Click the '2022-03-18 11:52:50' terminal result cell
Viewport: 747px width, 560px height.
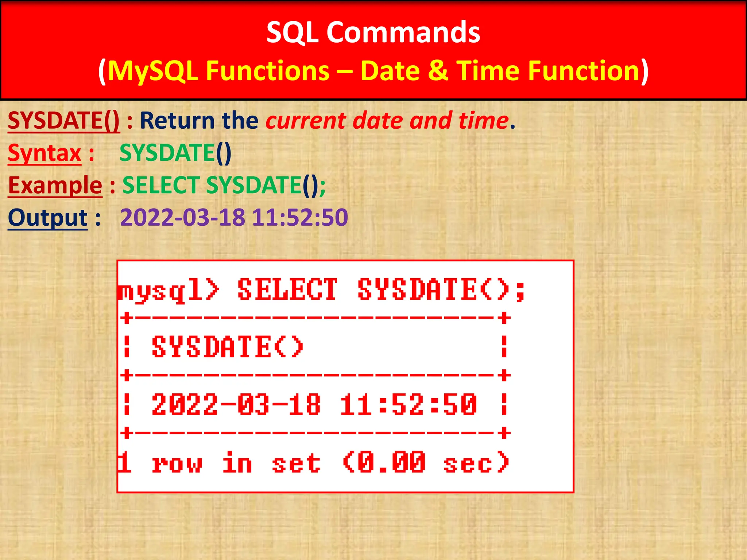pyautogui.click(x=314, y=405)
